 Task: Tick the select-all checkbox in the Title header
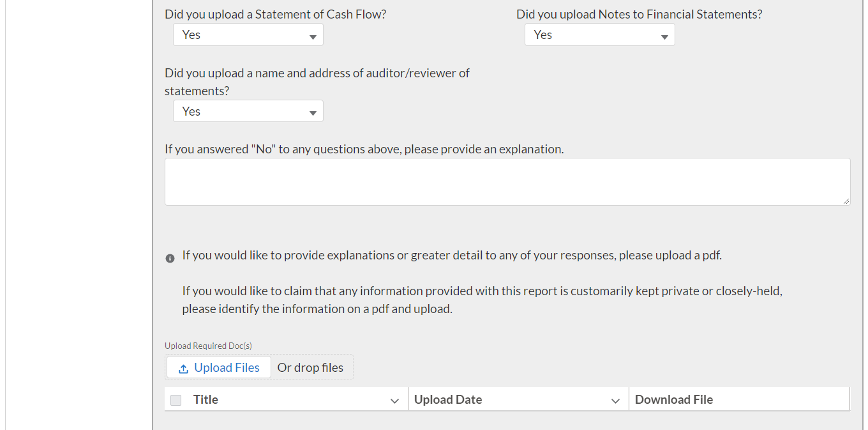click(176, 400)
